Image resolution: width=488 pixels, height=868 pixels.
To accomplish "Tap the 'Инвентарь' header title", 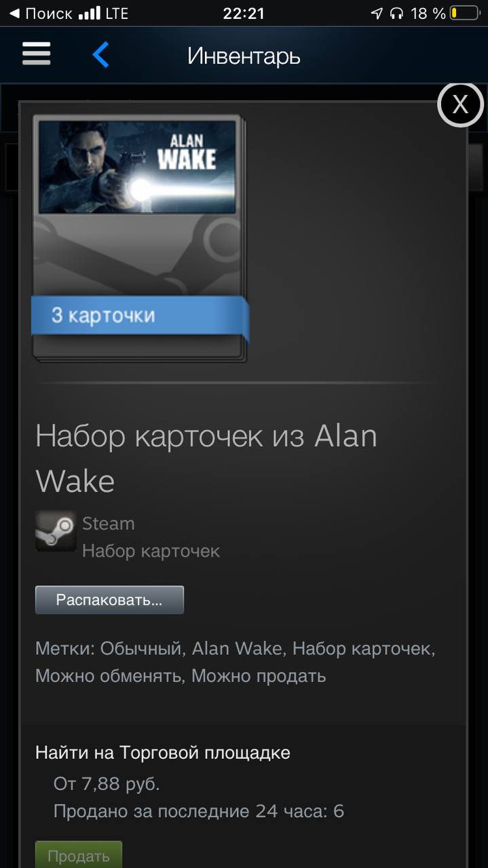I will (244, 56).
